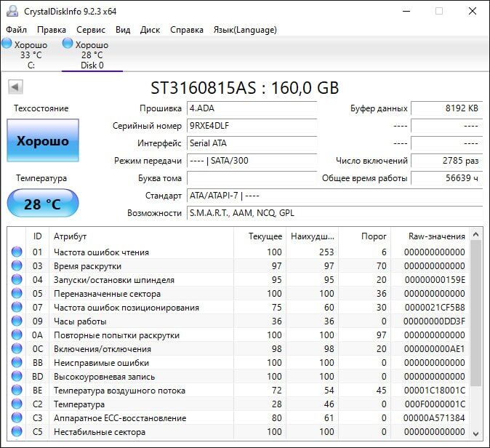Click status orb for Нестабильные сектора row
Image resolution: width=490 pixels, height=448 pixels.
click(x=17, y=432)
